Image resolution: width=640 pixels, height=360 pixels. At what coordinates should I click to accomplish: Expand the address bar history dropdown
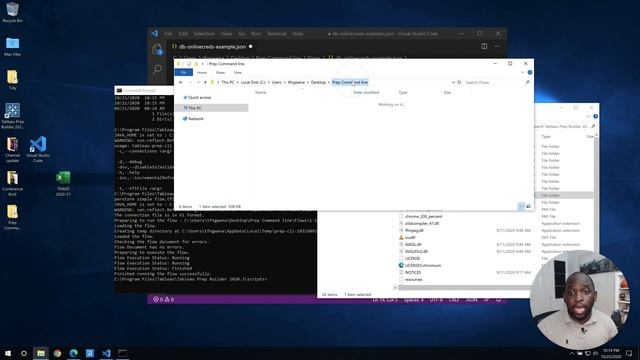pyautogui.click(x=453, y=82)
